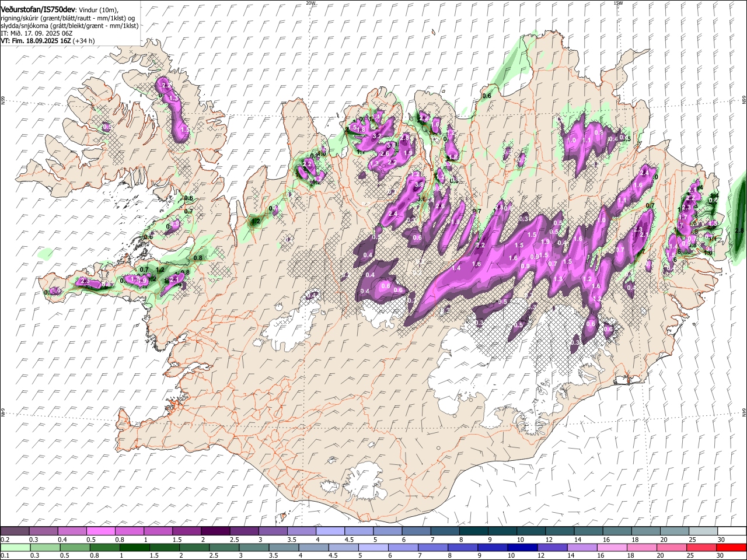Pick the darkest purple 2 swatch, upper legend row
The width and height of the screenshot is (747, 560).
(x=215, y=531)
